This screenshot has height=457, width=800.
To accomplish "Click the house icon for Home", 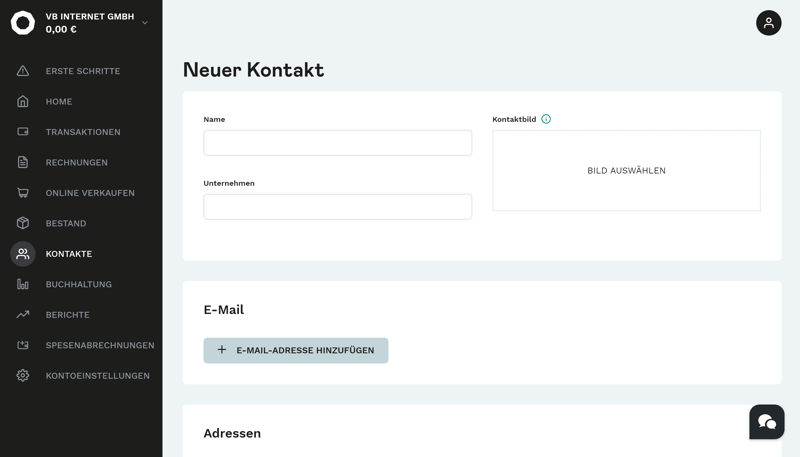I will pyautogui.click(x=23, y=101).
